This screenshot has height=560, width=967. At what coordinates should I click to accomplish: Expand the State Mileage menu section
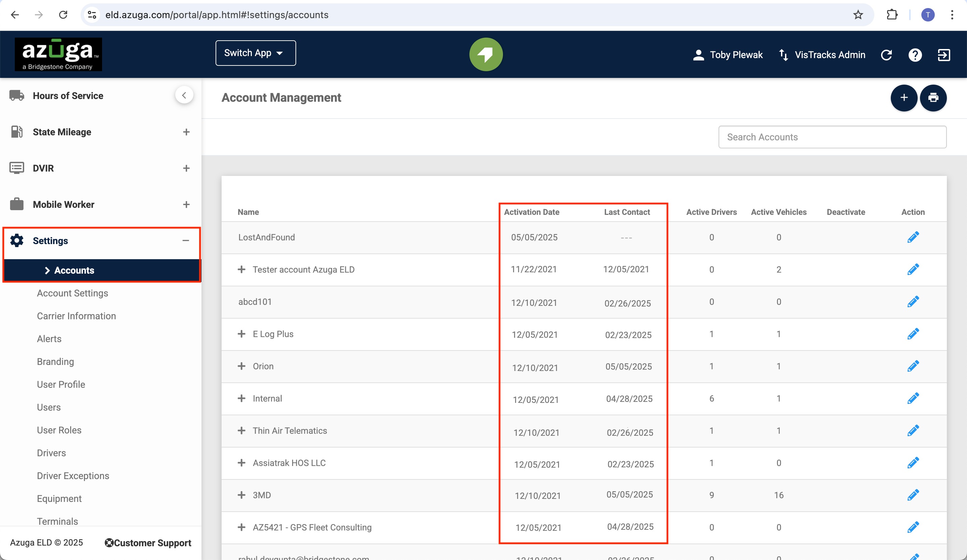[186, 132]
